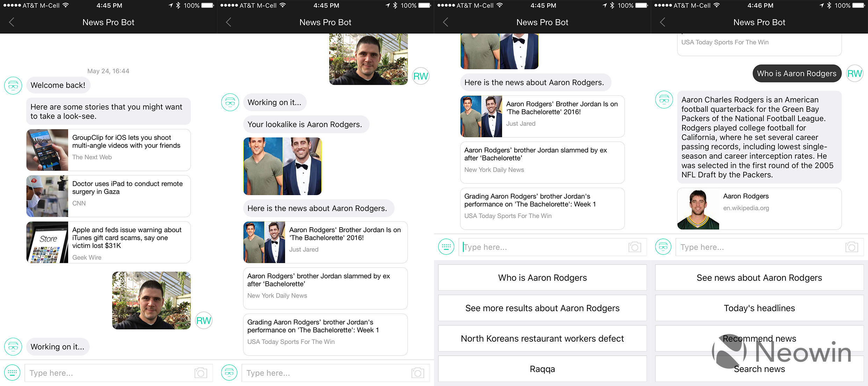Screen dimensions: 868x386
Task: Tap bot glasses icon in fourth screen input bar
Action: [663, 247]
